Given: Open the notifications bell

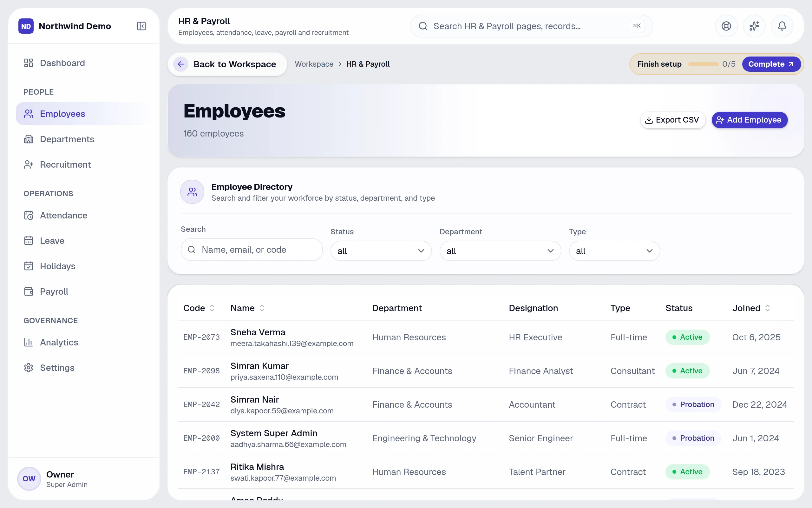Looking at the screenshot, I should click(782, 26).
